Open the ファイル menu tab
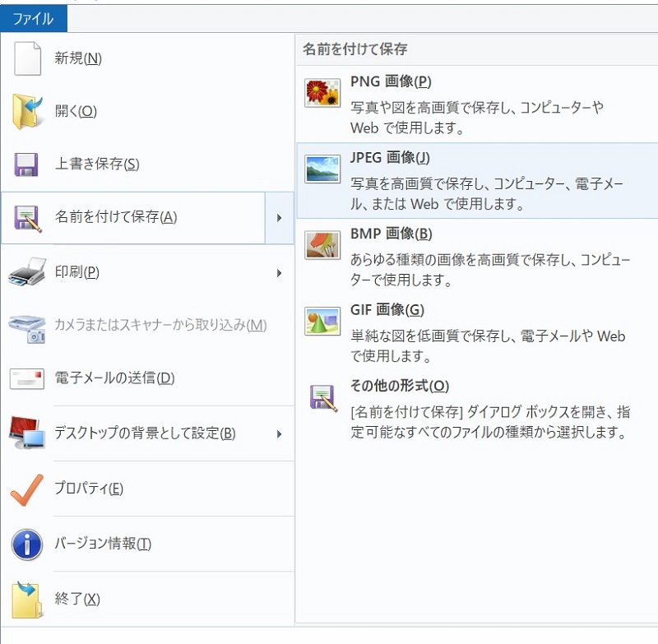Image resolution: width=658 pixels, height=644 pixels. tap(33, 16)
